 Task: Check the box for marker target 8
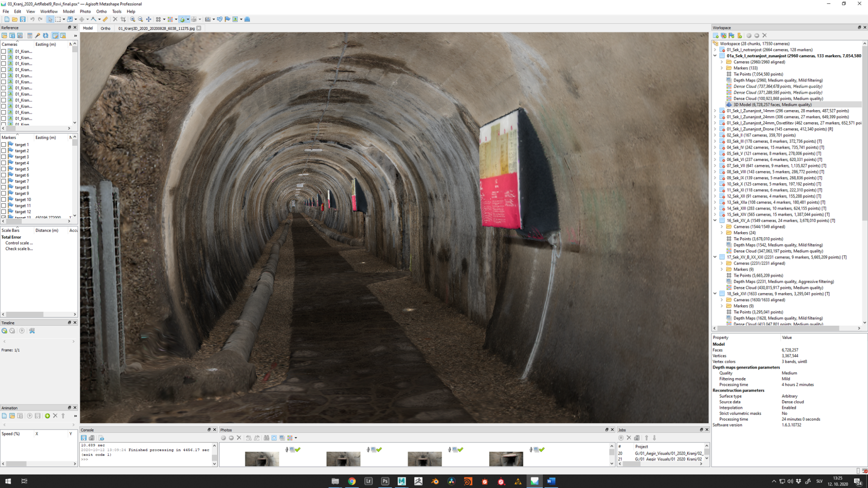pos(4,187)
